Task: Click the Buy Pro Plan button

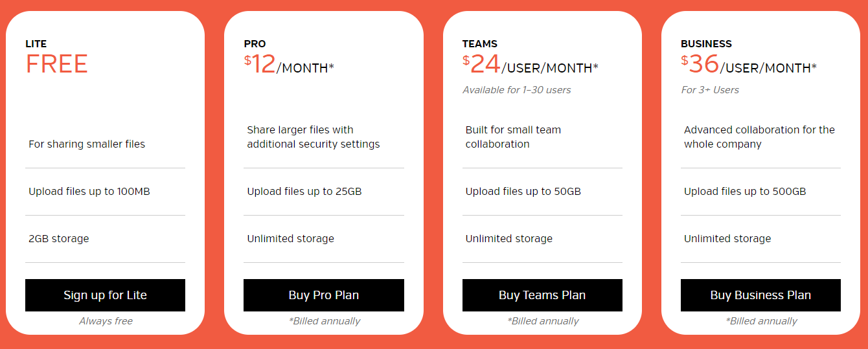Action: click(x=323, y=295)
